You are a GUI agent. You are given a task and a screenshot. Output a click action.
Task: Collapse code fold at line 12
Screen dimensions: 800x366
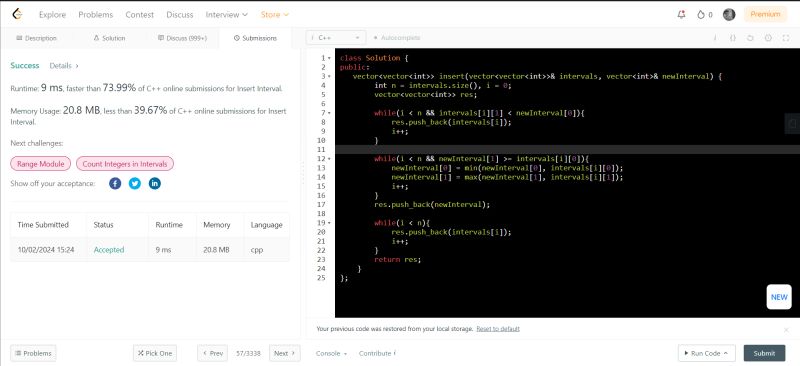329,159
